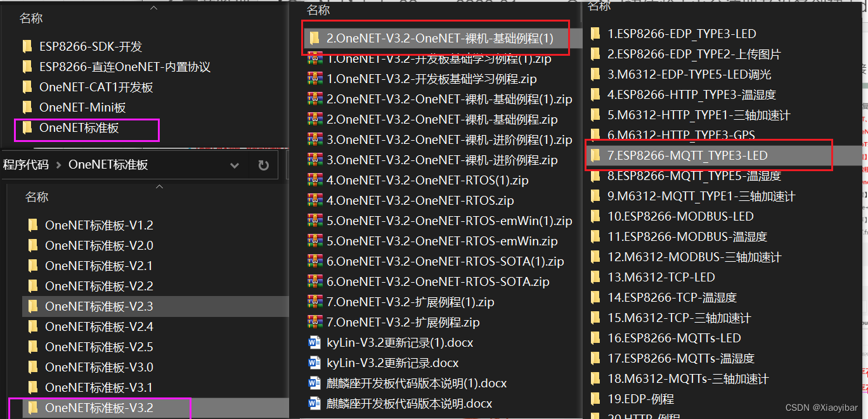The image size is (868, 419).
Task: Select 6.M6312-HTTP_TYPE3-GPS folder name
Action: pos(681,135)
